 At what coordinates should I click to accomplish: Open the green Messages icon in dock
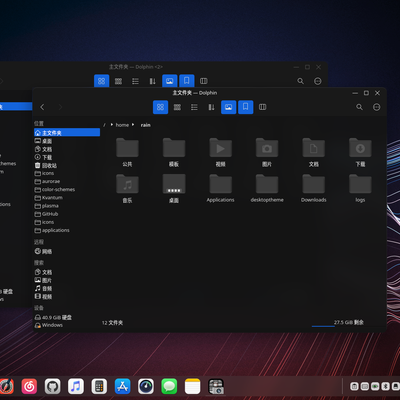169,387
